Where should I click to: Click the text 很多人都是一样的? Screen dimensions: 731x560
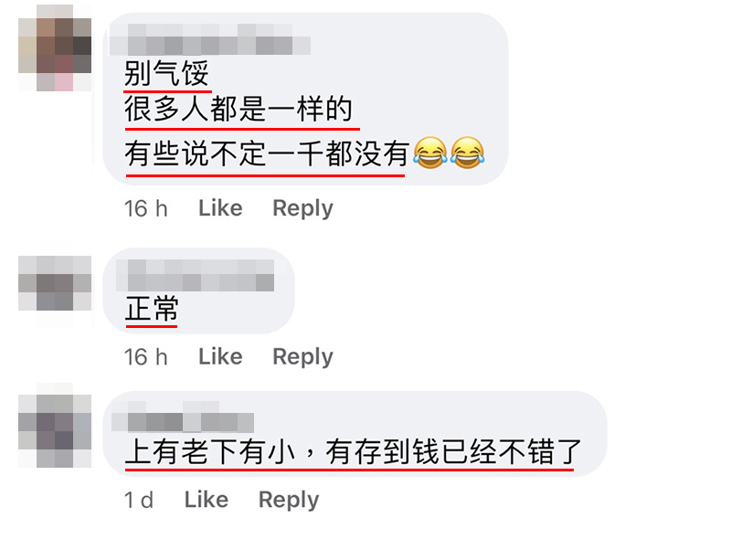coord(238,110)
